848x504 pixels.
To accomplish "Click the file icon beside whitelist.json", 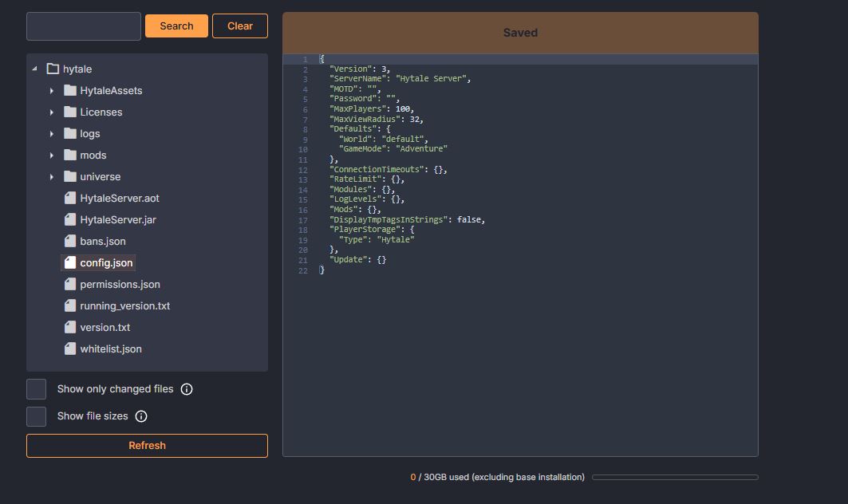I will click(70, 349).
